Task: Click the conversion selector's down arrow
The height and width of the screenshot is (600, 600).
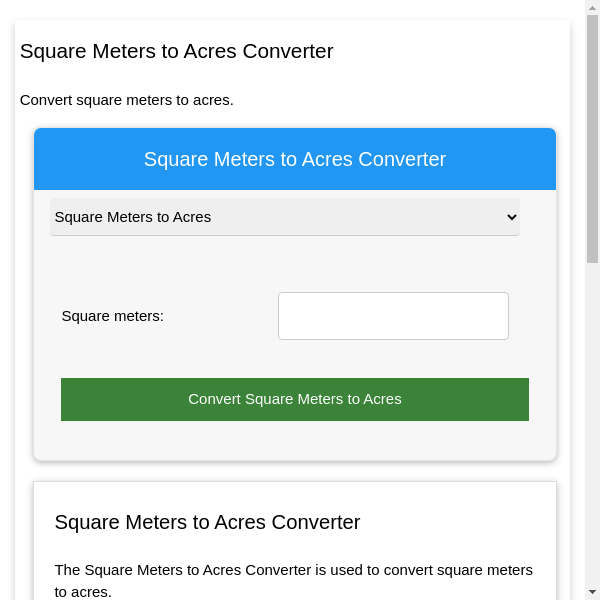Action: coord(512,217)
